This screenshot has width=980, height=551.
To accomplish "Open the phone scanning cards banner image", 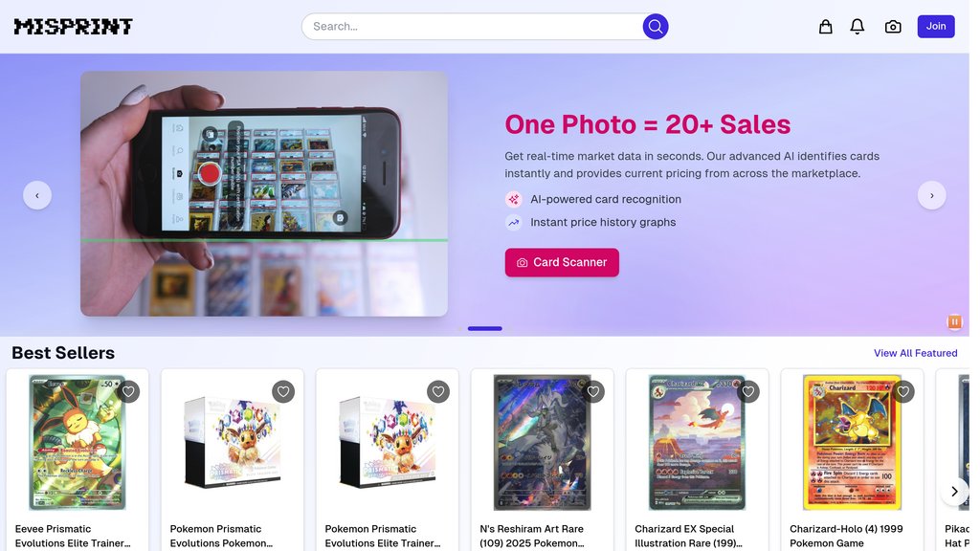I will tap(264, 193).
